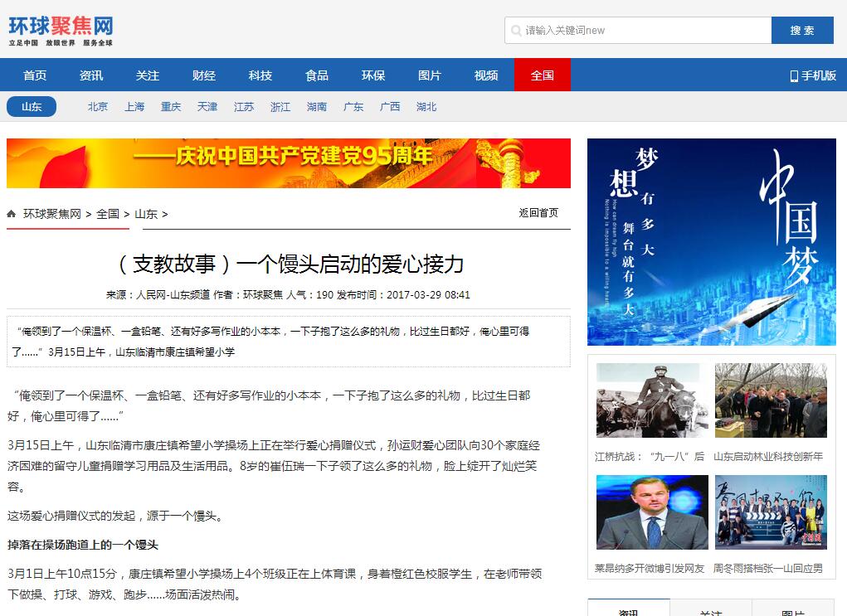Select the 山东 region pill
This screenshot has height=616, width=847.
click(32, 107)
